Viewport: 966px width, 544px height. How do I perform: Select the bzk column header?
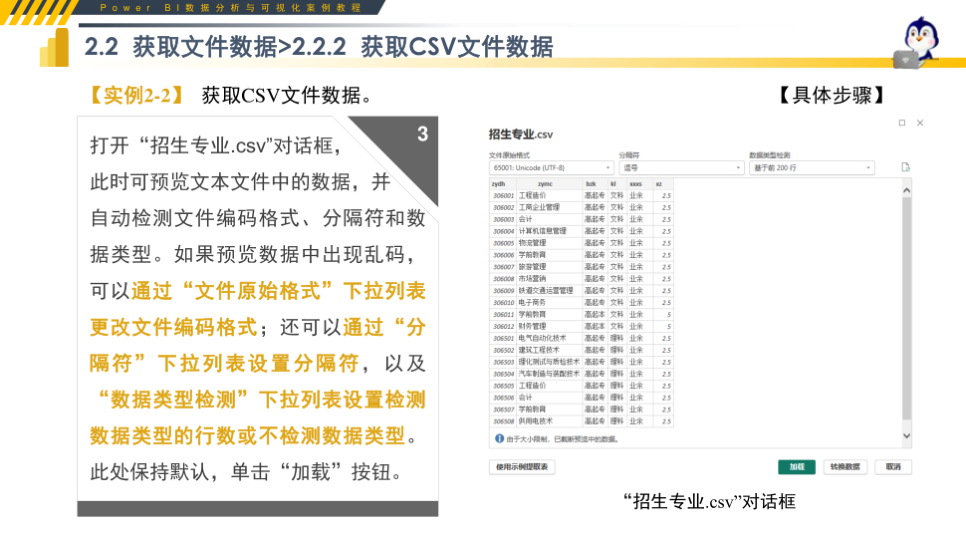[595, 184]
